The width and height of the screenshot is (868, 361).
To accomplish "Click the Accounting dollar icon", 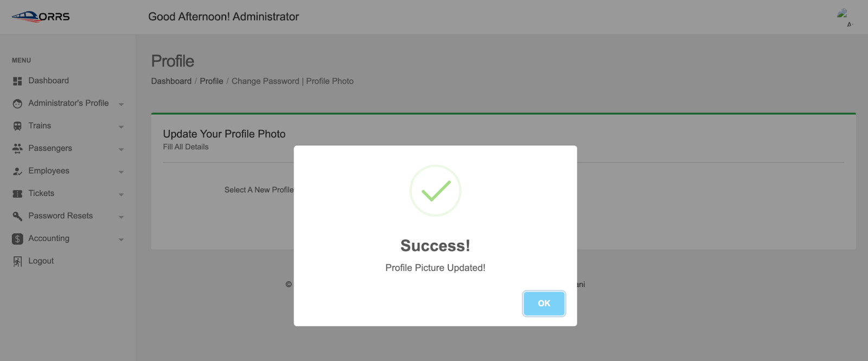I will click(17, 239).
